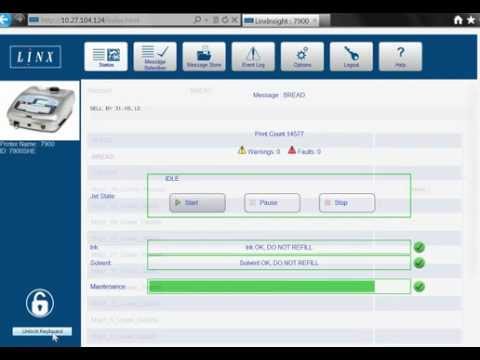Click the yellow Warnings triangle icon
Viewport: 480px width, 360px height.
(x=242, y=150)
